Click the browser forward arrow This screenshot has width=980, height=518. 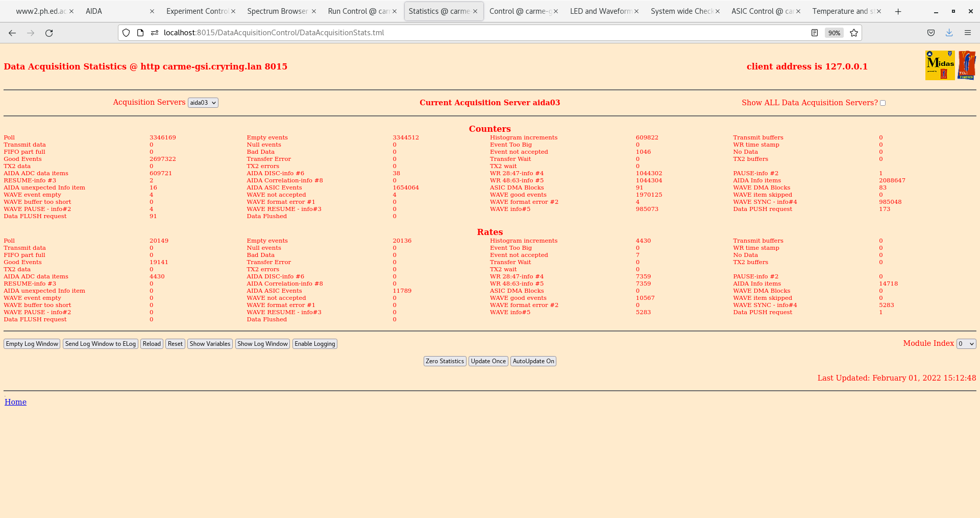31,33
